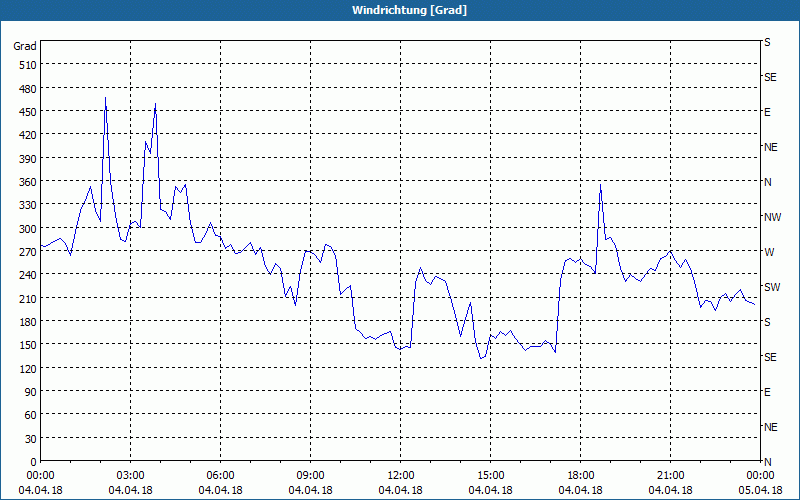Click the 04.04.18 date under 12:00
Image resolution: width=800 pixels, height=500 pixels.
[401, 490]
